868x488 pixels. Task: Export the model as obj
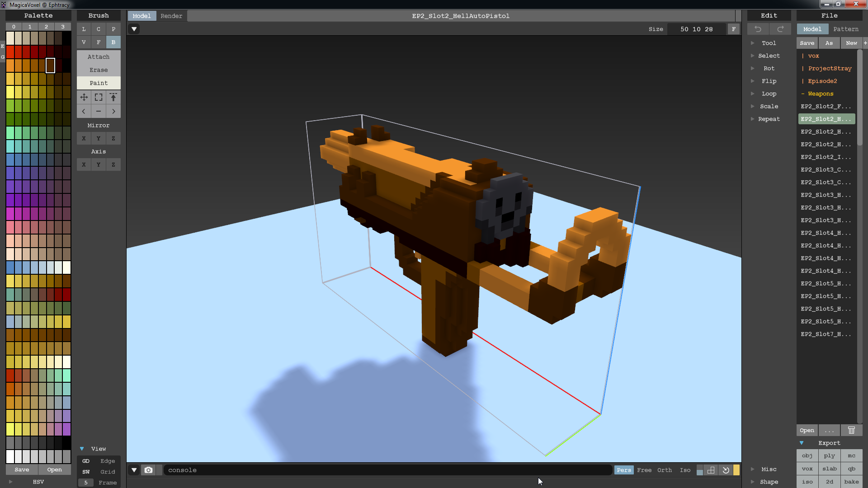[807, 455]
